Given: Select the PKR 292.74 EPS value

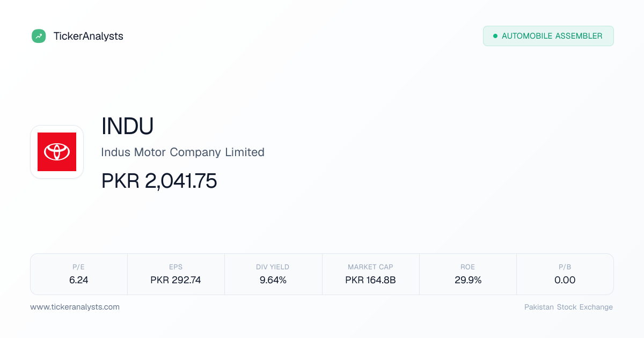Looking at the screenshot, I should pyautogui.click(x=175, y=280).
